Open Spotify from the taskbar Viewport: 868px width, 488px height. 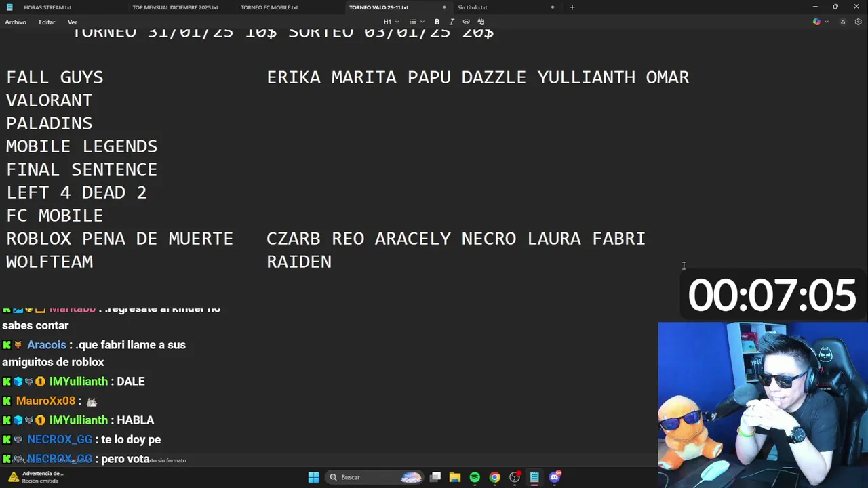click(x=475, y=477)
